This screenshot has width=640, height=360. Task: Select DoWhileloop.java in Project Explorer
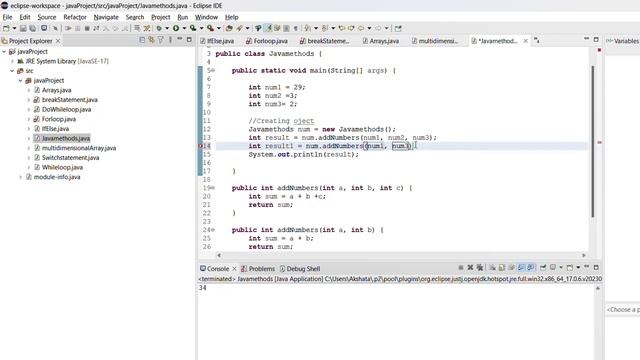coord(66,109)
